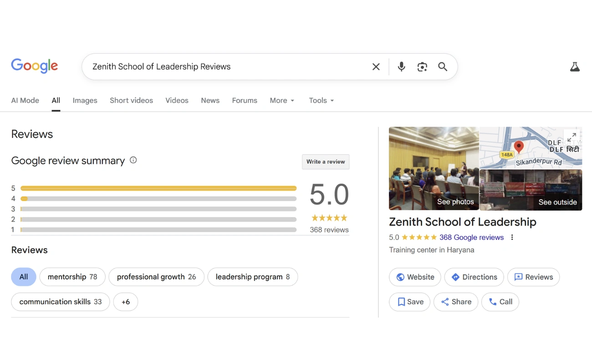Filter reviews by mentorship
Viewport: 592px width, 364px height.
(72, 277)
